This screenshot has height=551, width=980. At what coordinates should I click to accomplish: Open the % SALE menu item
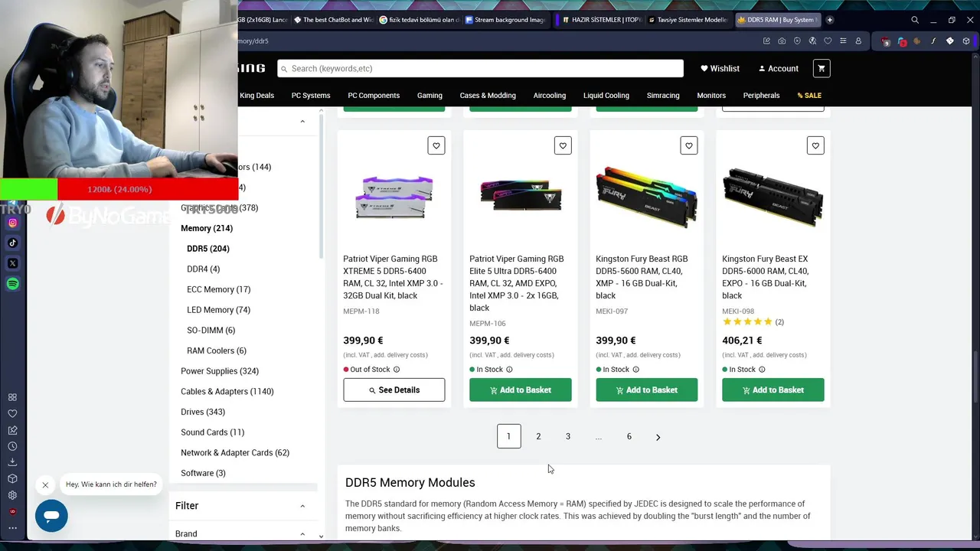point(809,96)
